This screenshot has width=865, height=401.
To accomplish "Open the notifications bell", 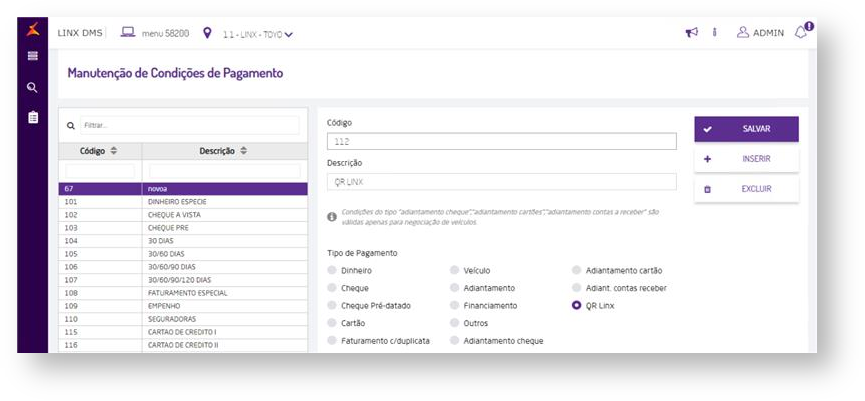I will (x=802, y=32).
